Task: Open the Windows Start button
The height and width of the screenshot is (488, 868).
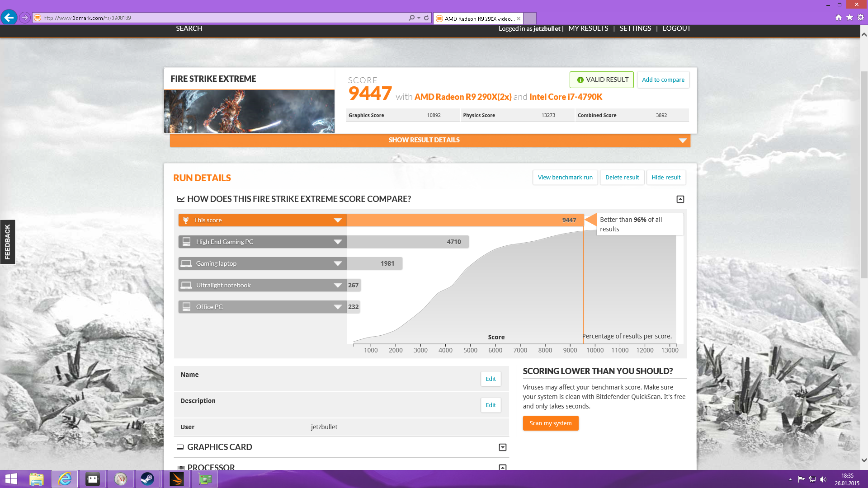Action: pos(11,479)
